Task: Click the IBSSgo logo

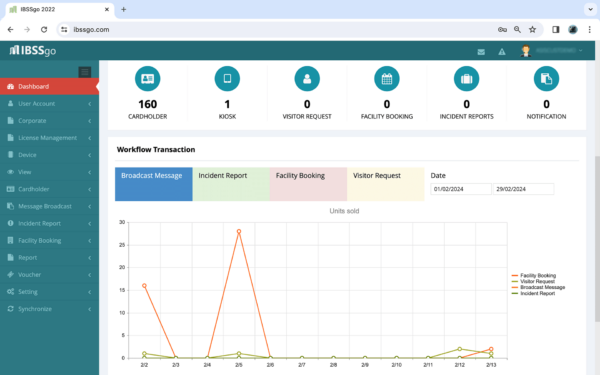Action: (33, 51)
